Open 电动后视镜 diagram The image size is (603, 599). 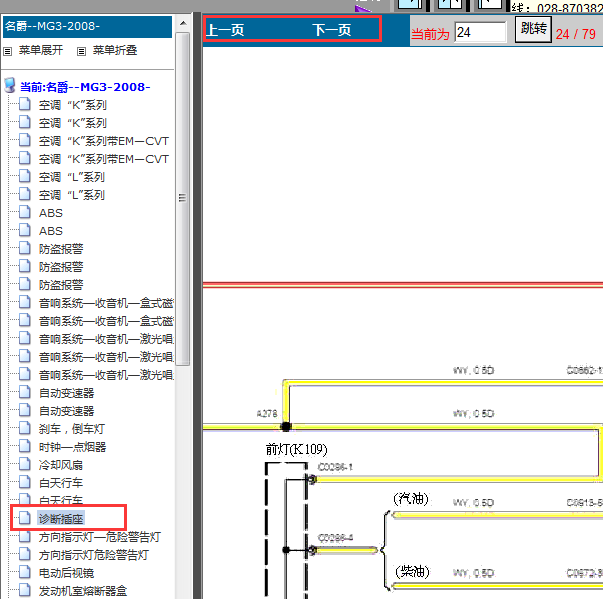[x=66, y=573]
